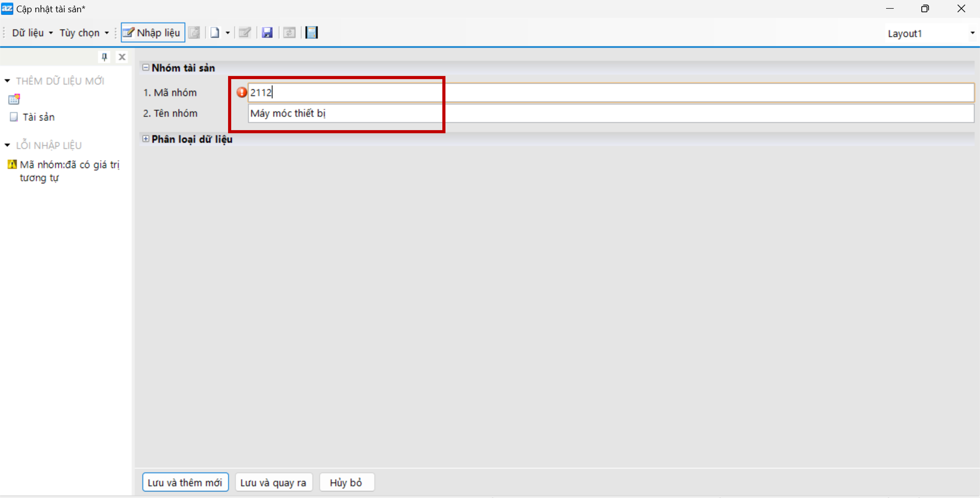Collapse the THÊM DỮ LIỆU MỚI group
Viewport: 980px width, 498px height.
(7, 81)
